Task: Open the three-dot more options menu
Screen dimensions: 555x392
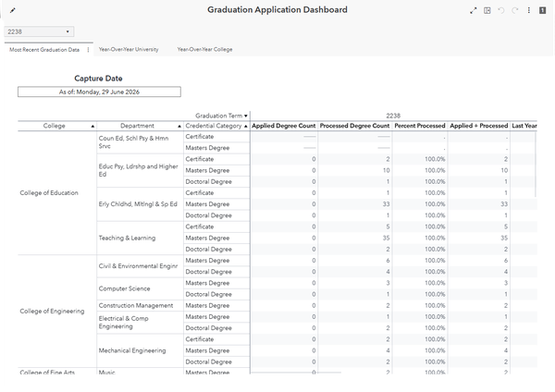Action: point(529,10)
